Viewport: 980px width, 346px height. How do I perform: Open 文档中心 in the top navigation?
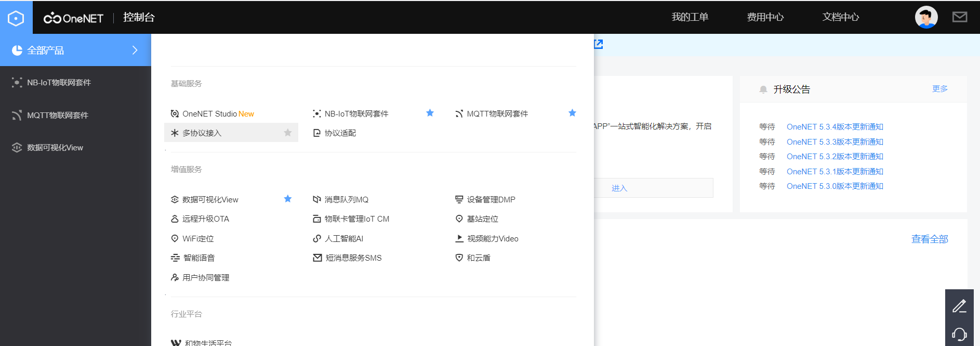tap(841, 17)
